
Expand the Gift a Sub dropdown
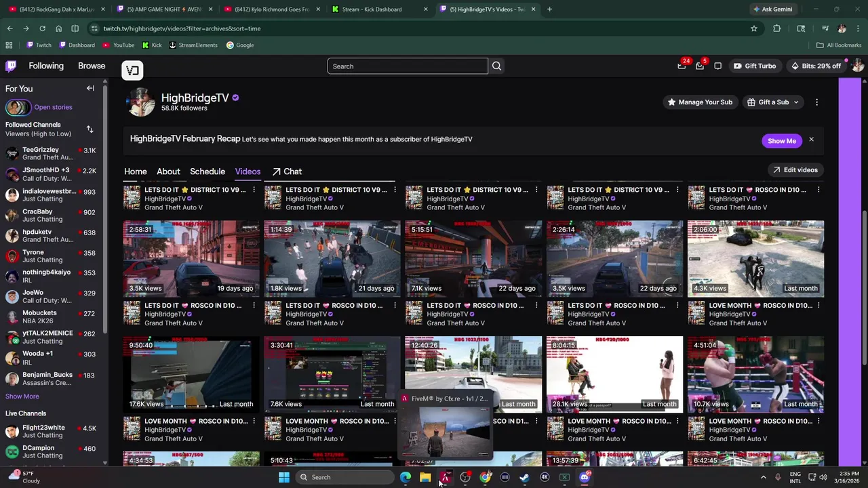point(774,102)
